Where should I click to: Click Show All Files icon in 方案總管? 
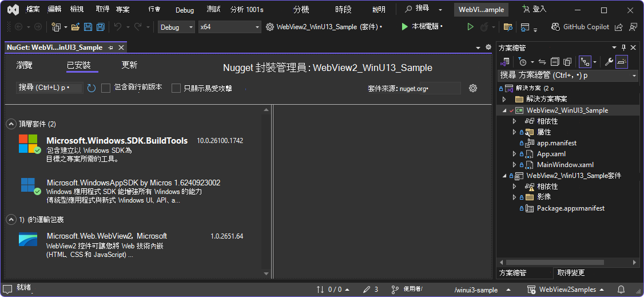pos(567,62)
